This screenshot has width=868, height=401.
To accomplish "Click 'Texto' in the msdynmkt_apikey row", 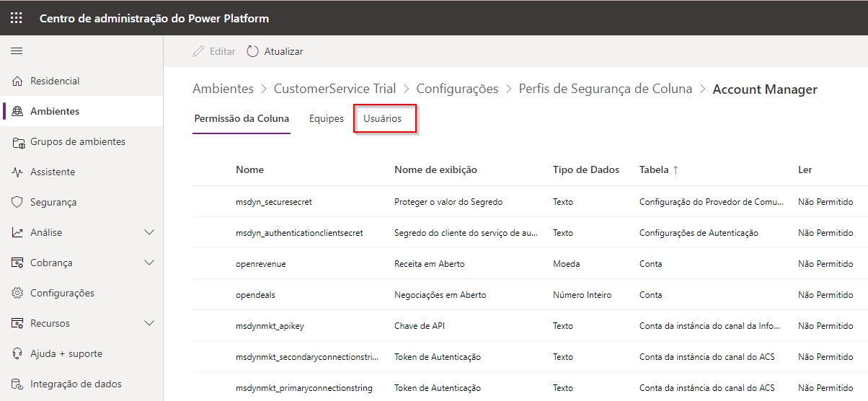I will pos(563,326).
